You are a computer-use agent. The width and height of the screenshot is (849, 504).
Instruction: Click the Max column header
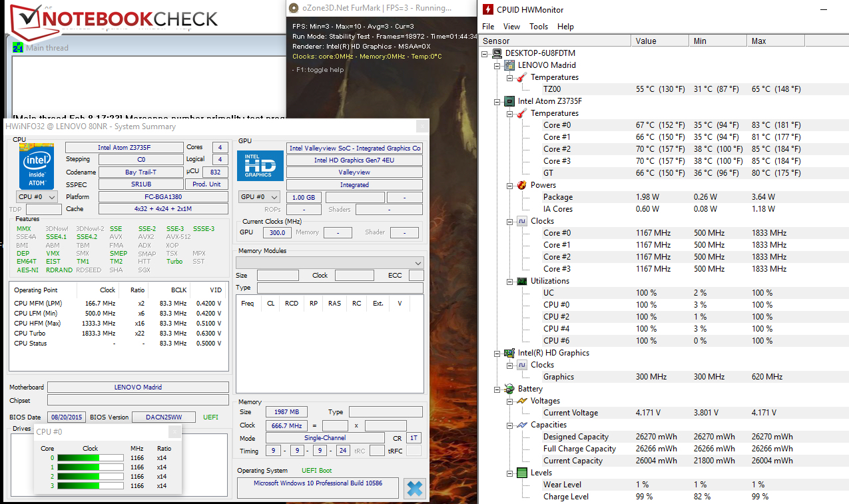tap(776, 41)
